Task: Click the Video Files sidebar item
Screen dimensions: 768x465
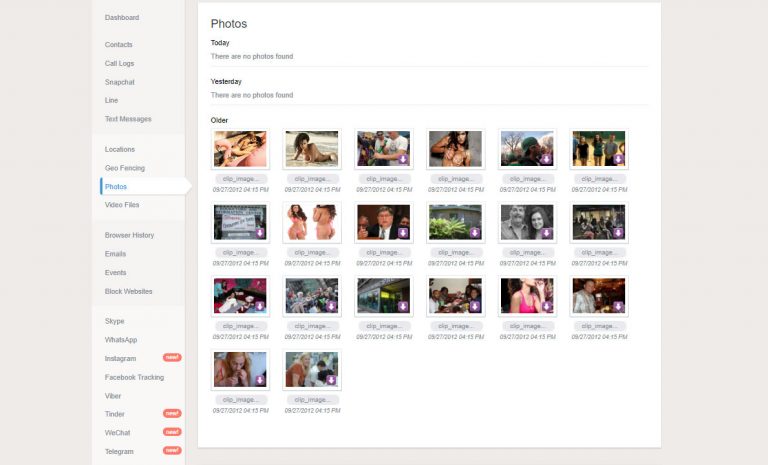Action: click(x=122, y=205)
